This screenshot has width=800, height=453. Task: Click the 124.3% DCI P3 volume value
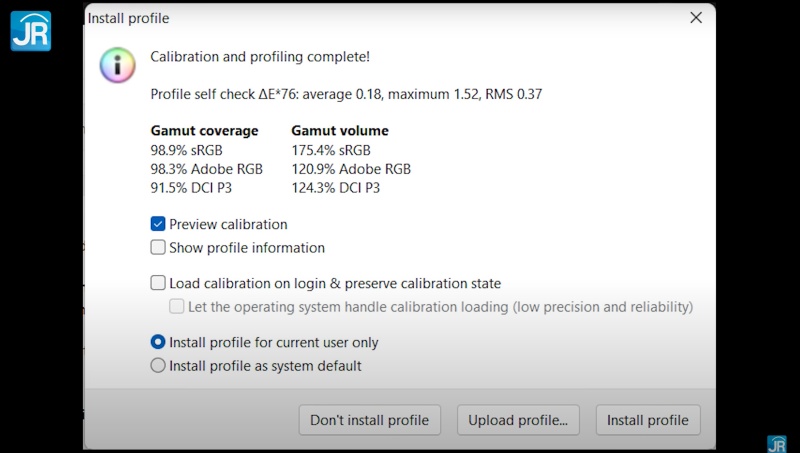pyautogui.click(x=335, y=187)
